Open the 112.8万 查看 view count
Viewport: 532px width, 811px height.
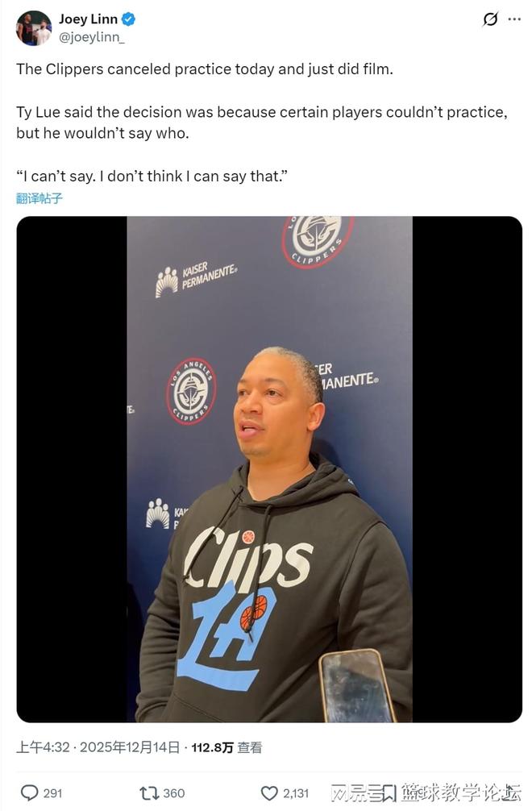(x=227, y=747)
